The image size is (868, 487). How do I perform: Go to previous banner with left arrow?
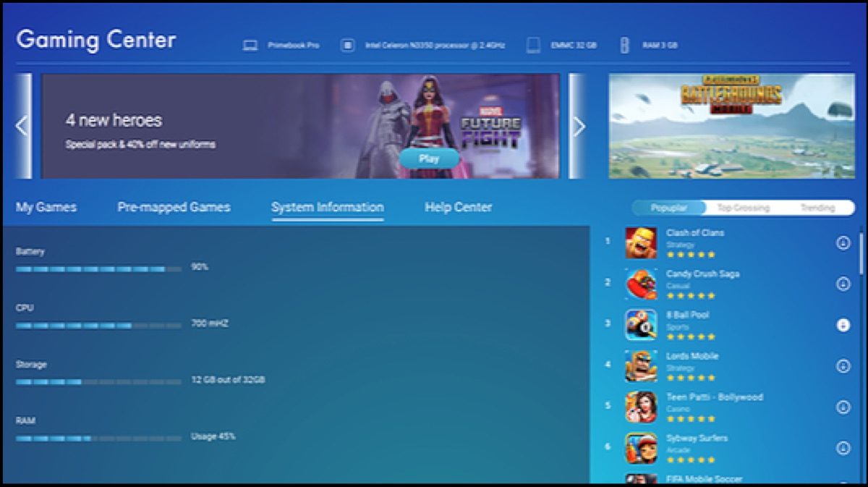(22, 126)
